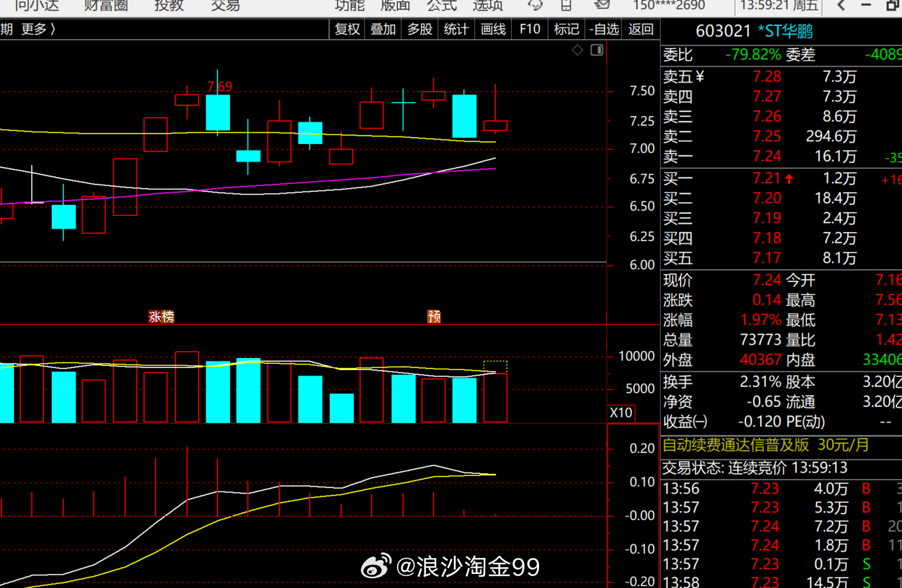Open the 交易 trading tab
Screen dimensions: 902x588
point(225,6)
